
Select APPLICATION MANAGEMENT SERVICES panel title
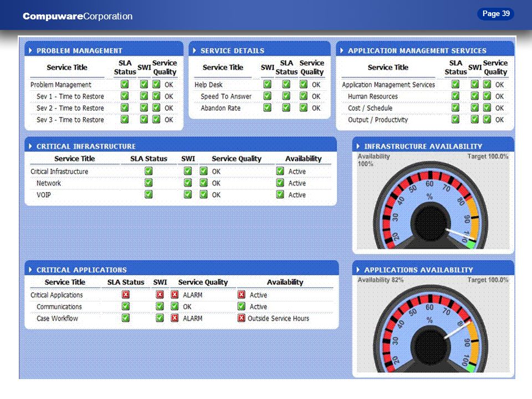(x=417, y=50)
